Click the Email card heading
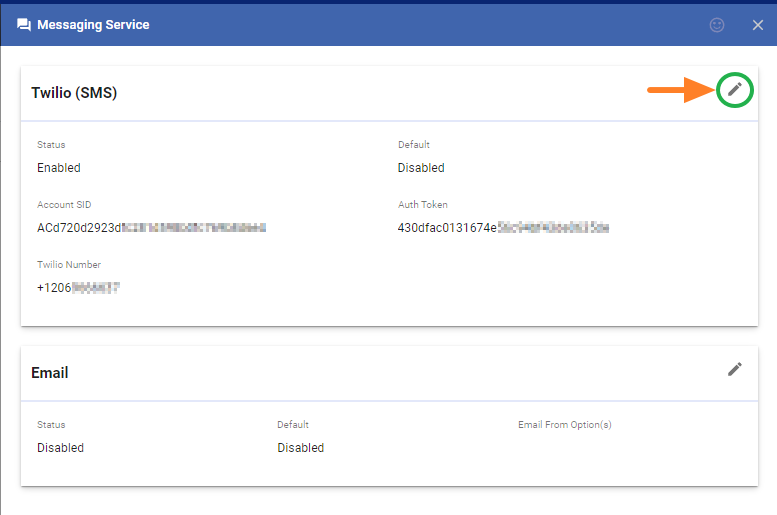 (50, 373)
